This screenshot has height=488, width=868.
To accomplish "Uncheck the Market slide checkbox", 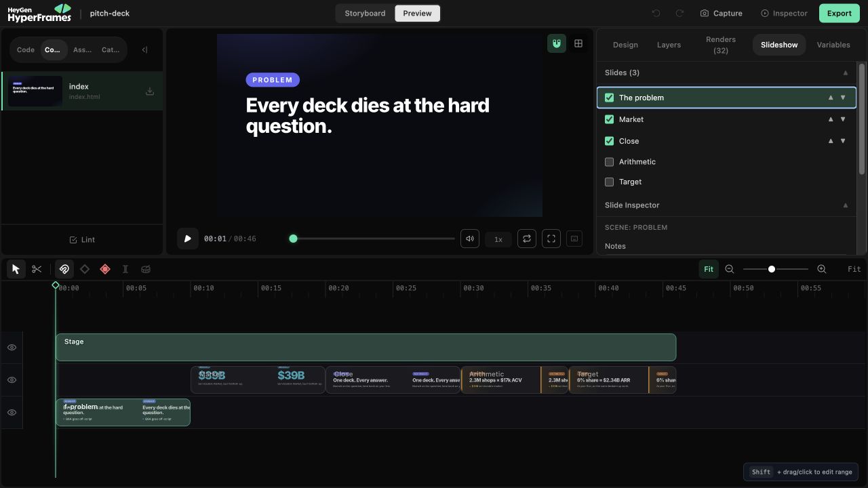I will (x=609, y=119).
